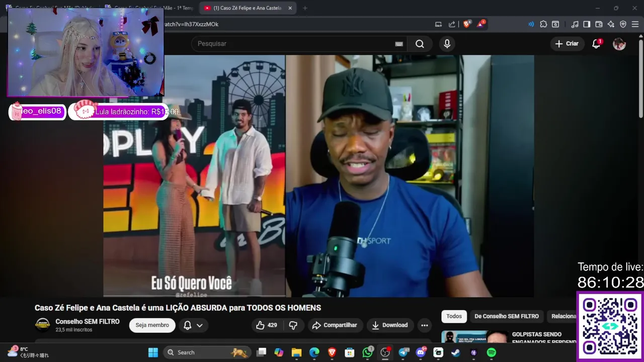Open File Explorer from taskbar
This screenshot has width=644, height=362.
coord(296,352)
